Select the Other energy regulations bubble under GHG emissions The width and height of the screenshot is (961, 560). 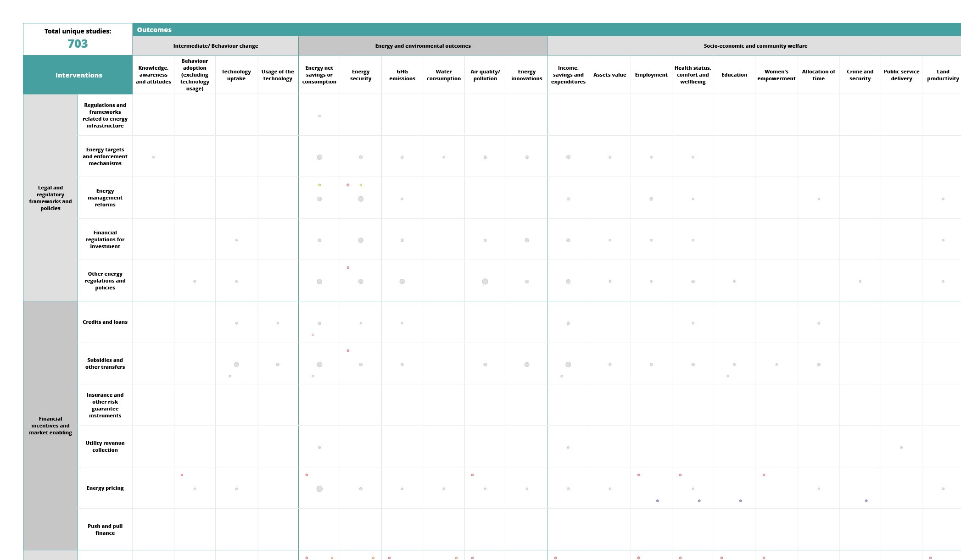[402, 282]
